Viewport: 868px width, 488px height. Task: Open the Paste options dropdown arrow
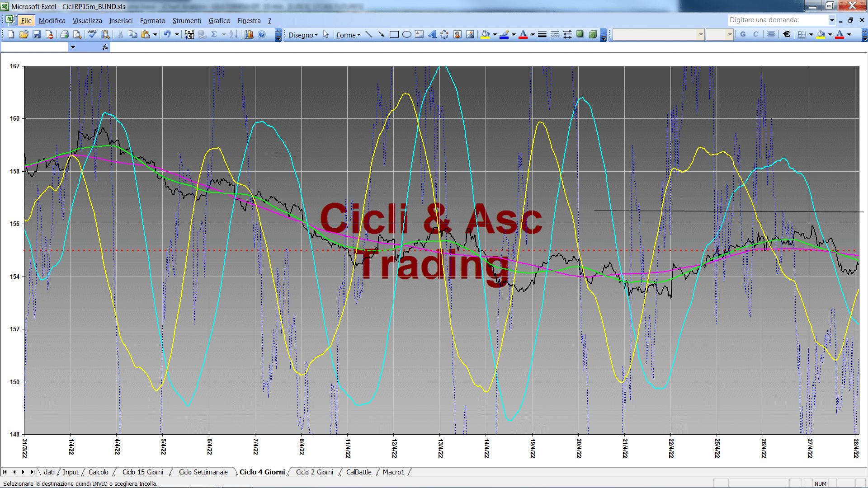click(x=155, y=34)
